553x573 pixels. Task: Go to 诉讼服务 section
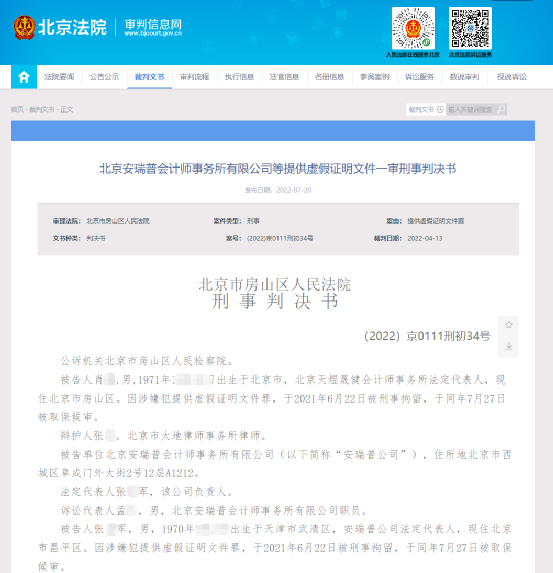pos(420,77)
